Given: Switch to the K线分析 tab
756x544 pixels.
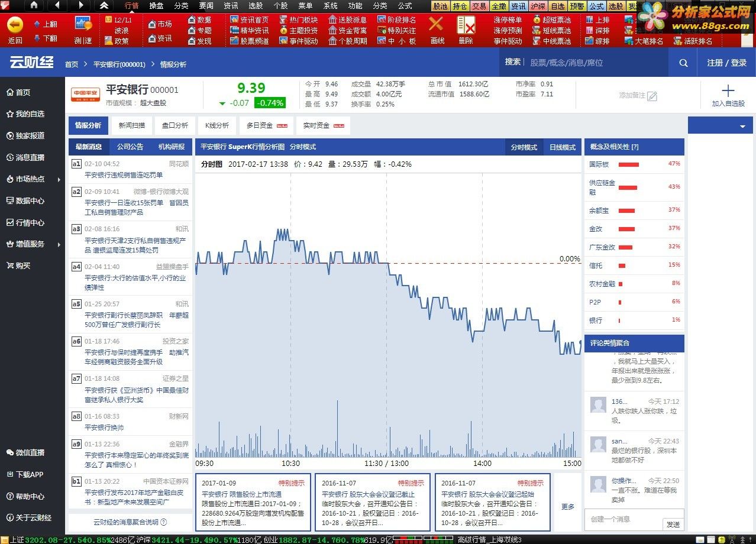Looking at the screenshot, I should (217, 125).
